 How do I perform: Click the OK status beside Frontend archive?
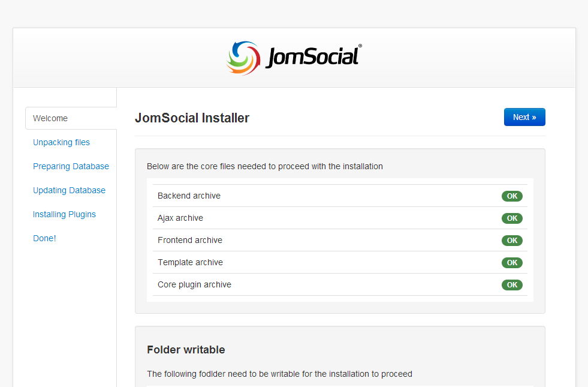(x=512, y=241)
